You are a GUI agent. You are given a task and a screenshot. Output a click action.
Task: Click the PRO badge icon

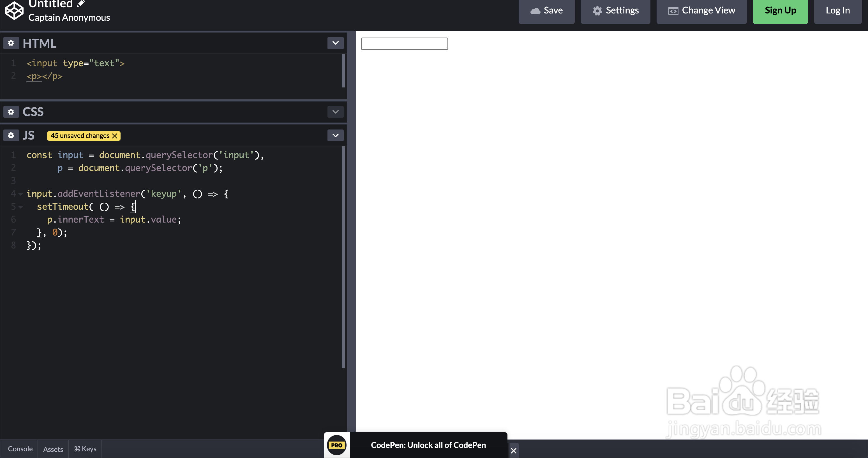[337, 445]
